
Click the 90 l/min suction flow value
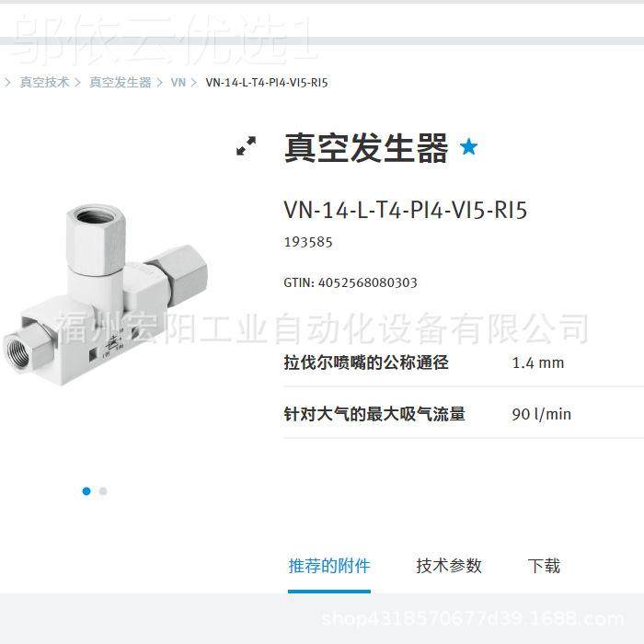541,414
